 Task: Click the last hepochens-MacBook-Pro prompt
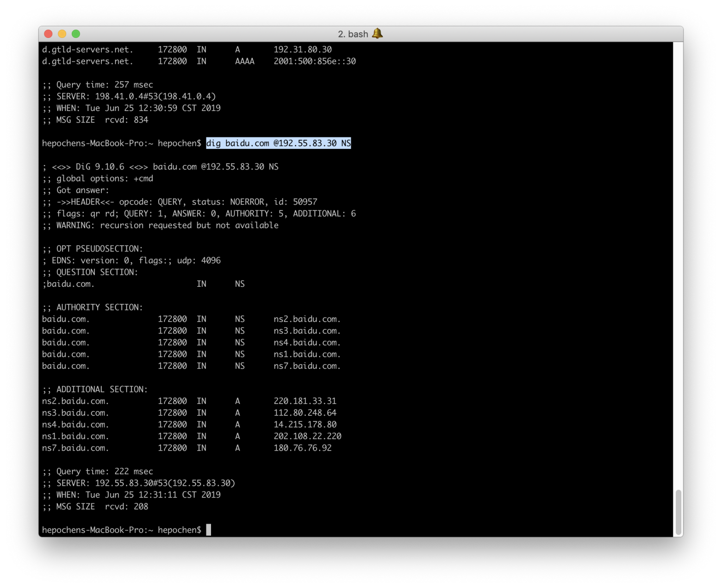point(122,530)
